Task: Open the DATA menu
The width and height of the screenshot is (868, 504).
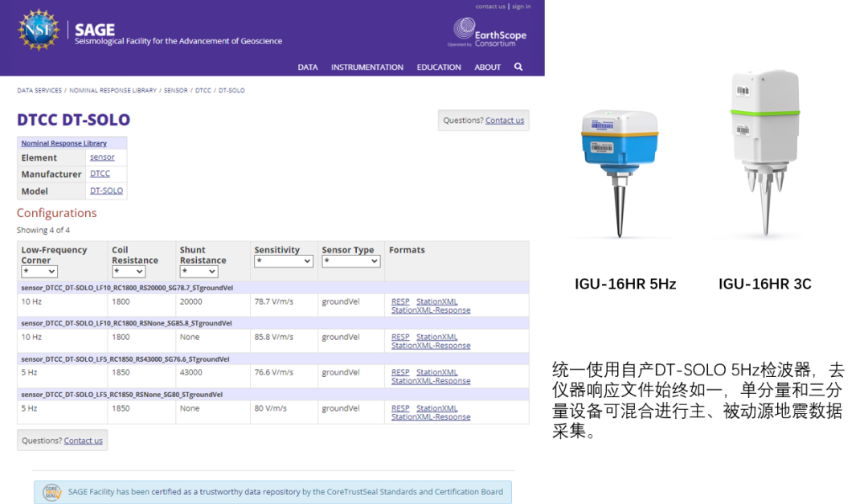Action: tap(308, 67)
